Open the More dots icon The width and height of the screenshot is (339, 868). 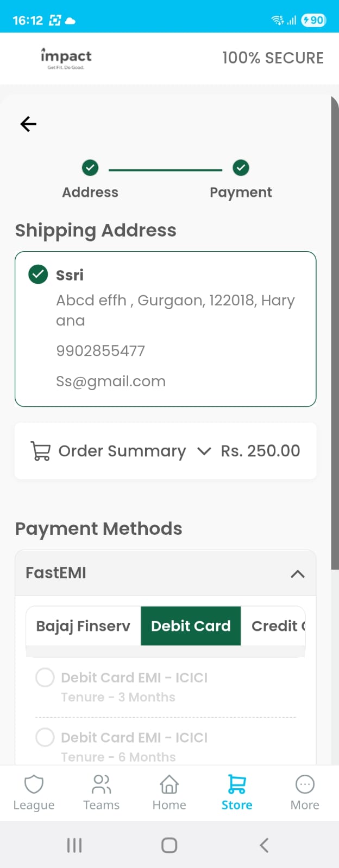pyautogui.click(x=305, y=784)
